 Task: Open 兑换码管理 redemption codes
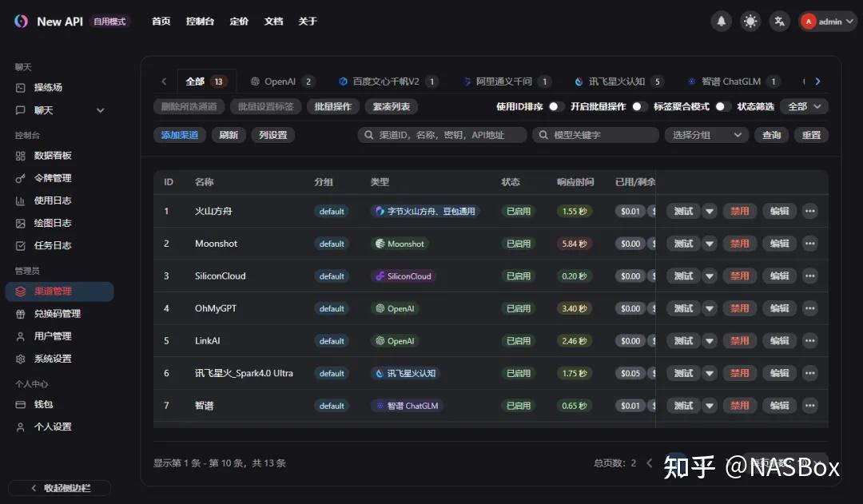59,314
